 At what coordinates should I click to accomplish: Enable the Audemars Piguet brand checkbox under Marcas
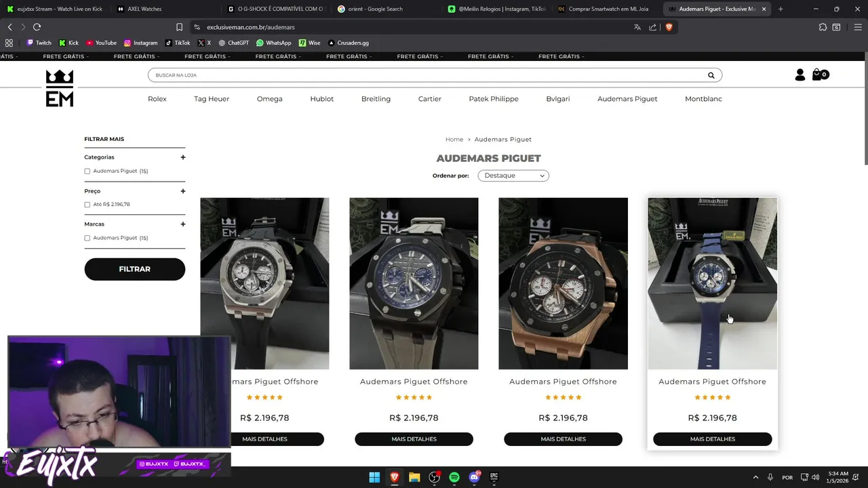(x=87, y=238)
